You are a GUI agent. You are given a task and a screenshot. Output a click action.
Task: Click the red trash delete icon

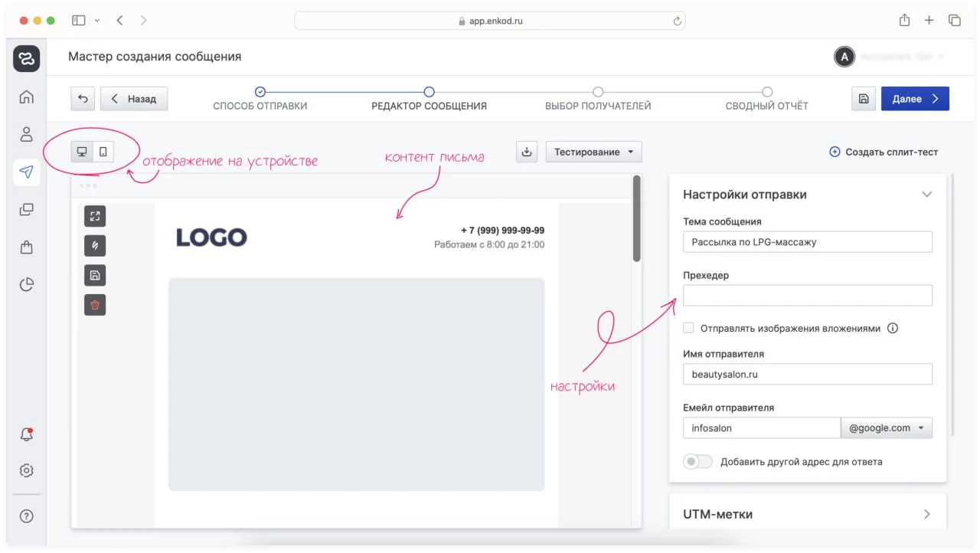point(95,305)
